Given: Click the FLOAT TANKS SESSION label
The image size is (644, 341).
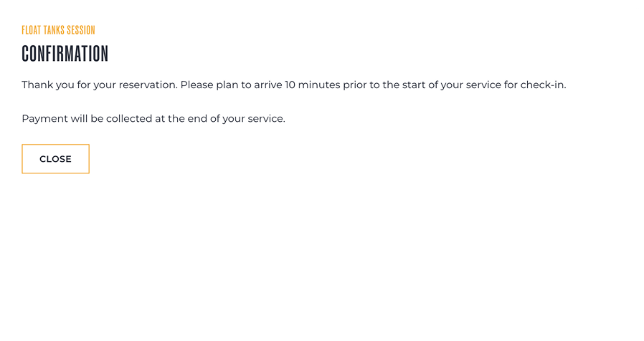Looking at the screenshot, I should pos(58,30).
